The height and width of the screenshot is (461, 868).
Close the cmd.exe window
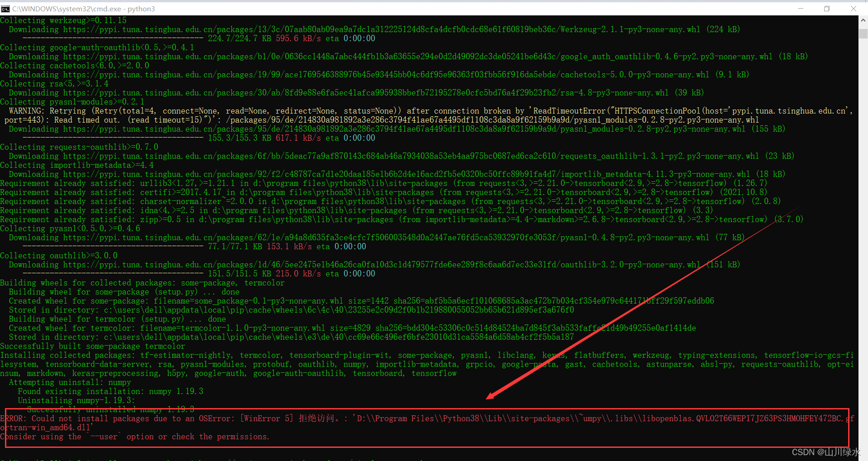pyautogui.click(x=854, y=9)
